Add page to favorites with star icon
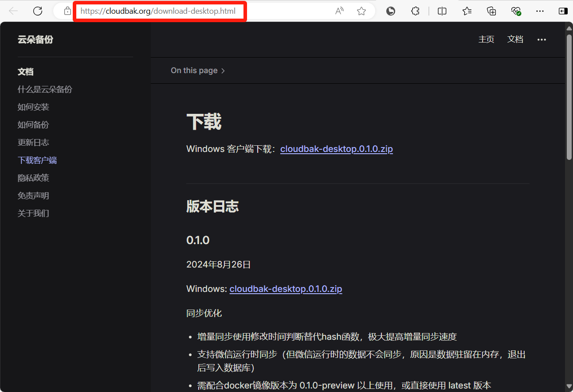Image resolution: width=573 pixels, height=392 pixels. click(x=361, y=11)
